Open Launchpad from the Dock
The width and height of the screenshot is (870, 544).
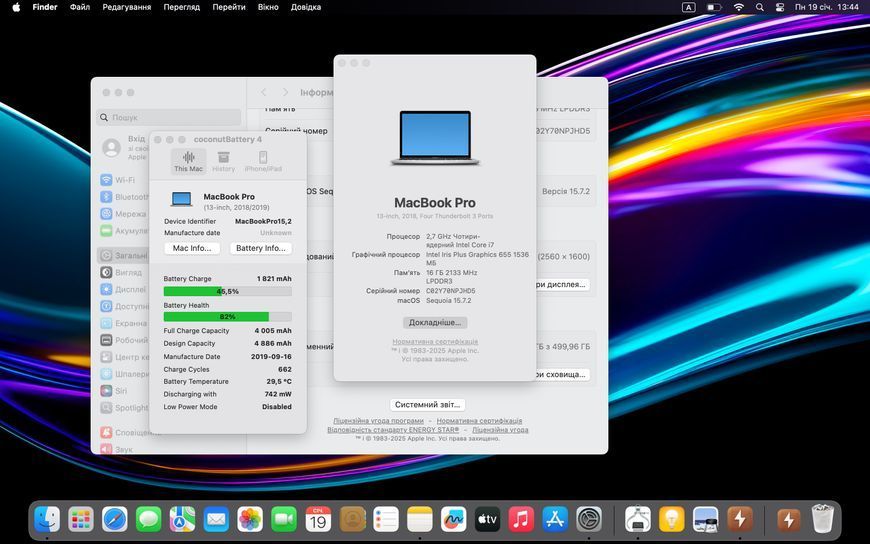coord(81,520)
